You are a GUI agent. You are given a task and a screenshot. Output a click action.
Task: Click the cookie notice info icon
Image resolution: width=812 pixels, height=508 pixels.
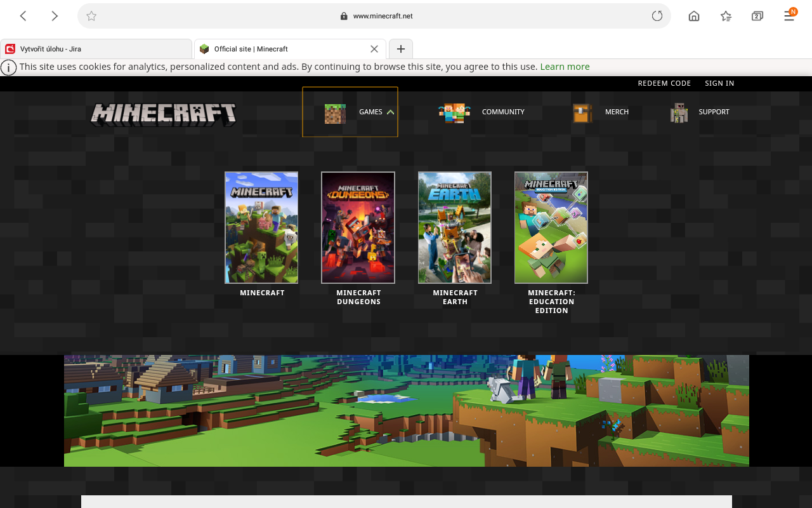pyautogui.click(x=8, y=67)
